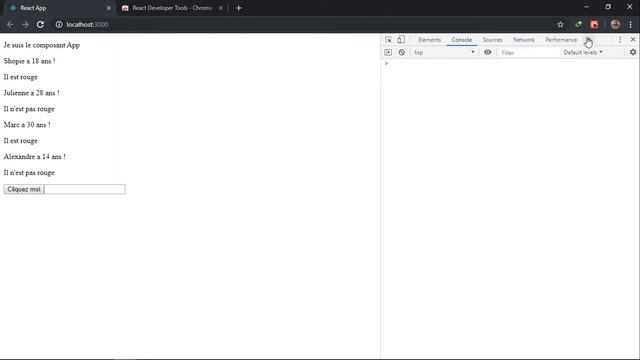Select the inspect element picker icon
The width and height of the screenshot is (640, 360).
click(388, 40)
